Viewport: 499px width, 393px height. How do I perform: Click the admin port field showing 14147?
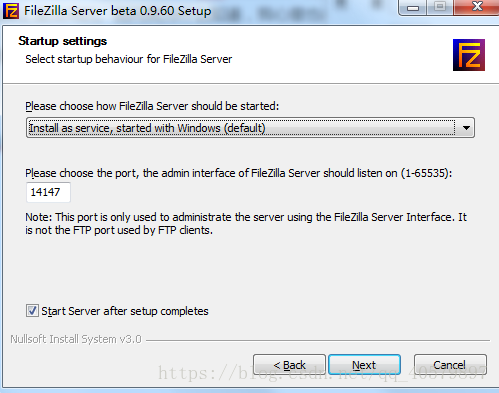pos(48,192)
